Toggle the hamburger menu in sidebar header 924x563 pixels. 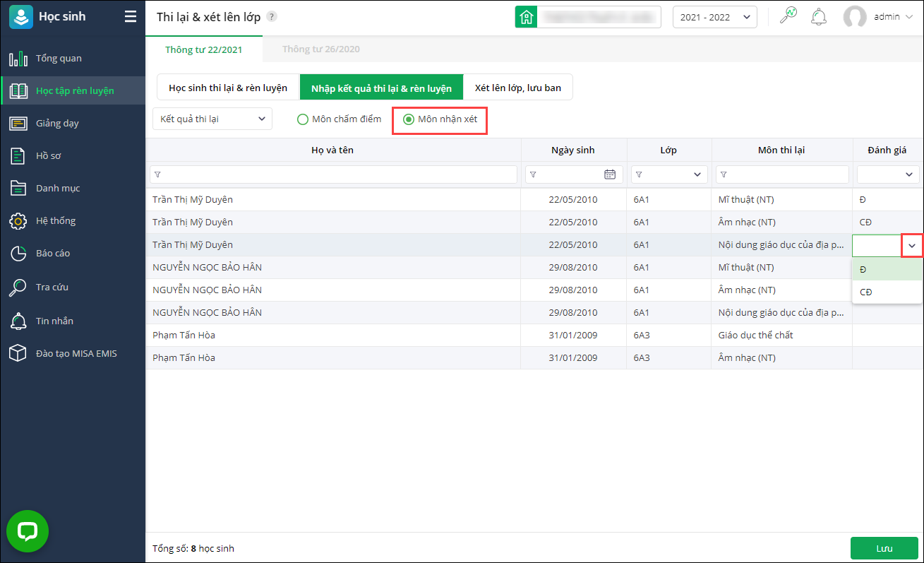pyautogui.click(x=131, y=17)
